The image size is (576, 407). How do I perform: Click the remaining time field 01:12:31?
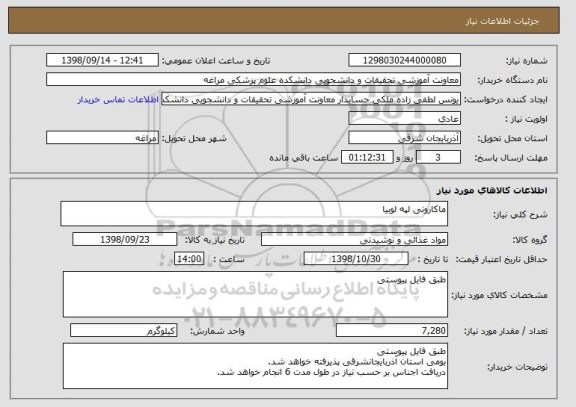coord(367,158)
